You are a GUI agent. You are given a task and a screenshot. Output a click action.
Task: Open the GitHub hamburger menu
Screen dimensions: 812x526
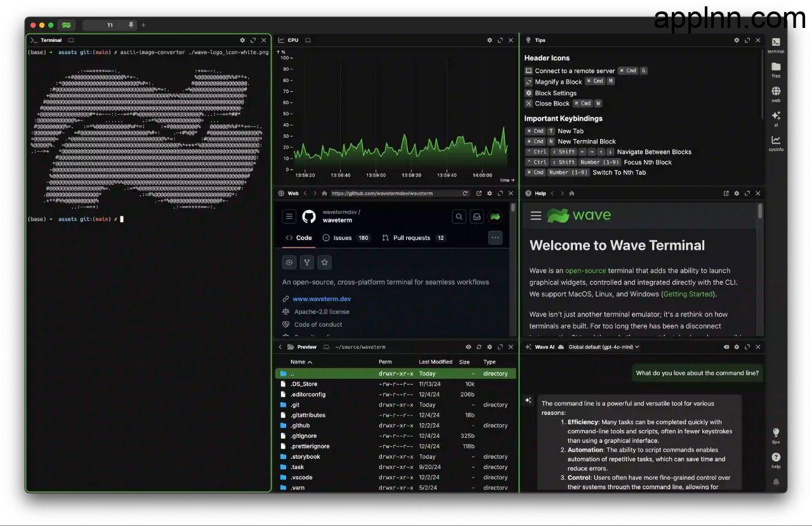point(289,216)
